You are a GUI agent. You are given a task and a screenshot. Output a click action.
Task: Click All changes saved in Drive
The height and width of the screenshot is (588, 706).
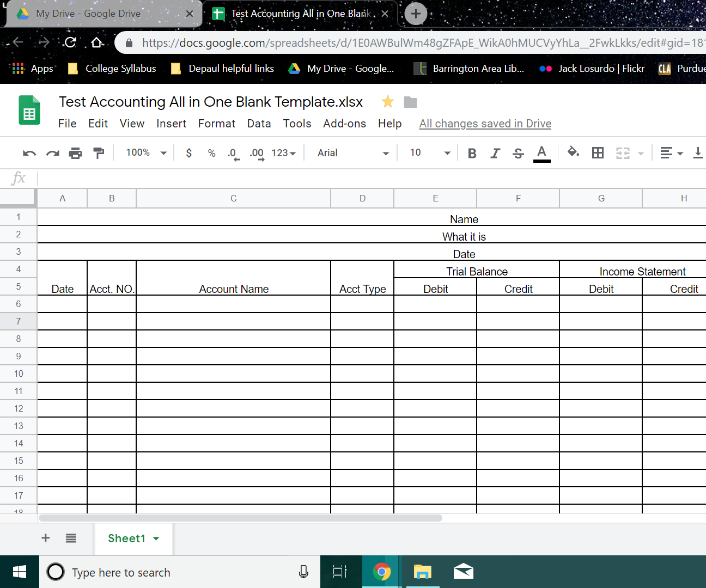click(485, 124)
